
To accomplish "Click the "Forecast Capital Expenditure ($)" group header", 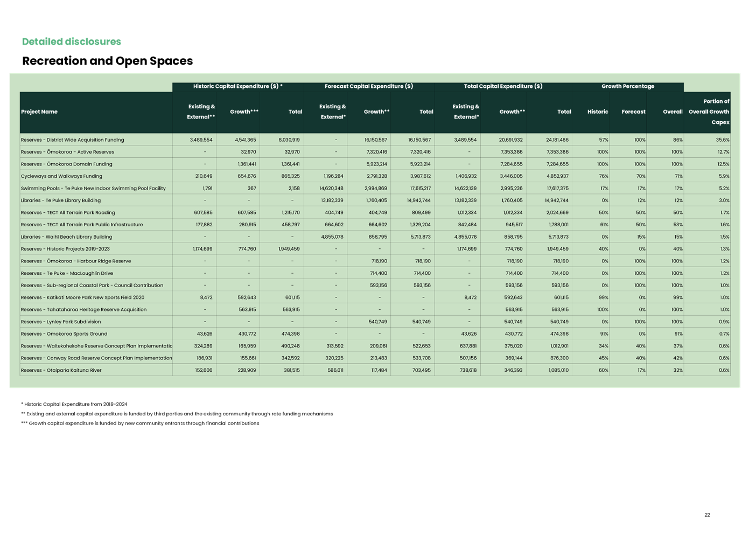I will coord(369,86).
